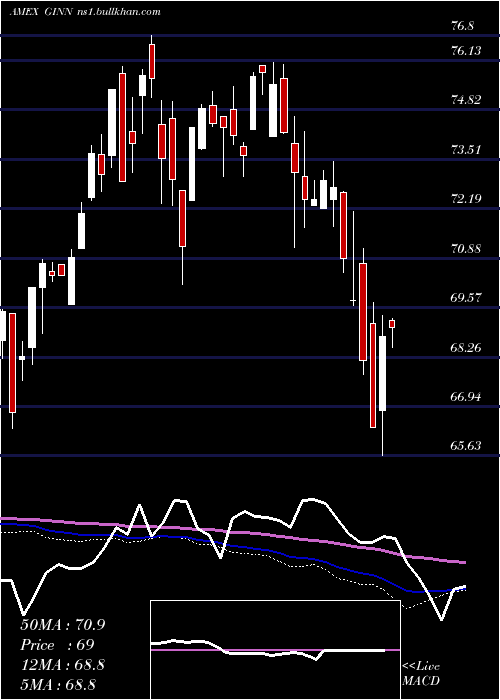
Task: Click the 74.82 price level label
Action: coord(466,100)
